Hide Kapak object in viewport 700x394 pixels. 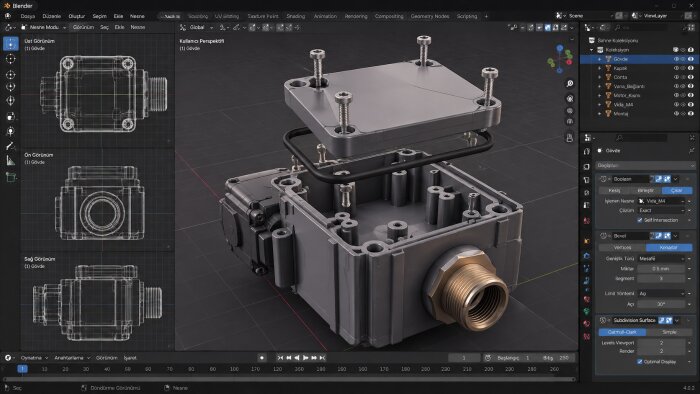click(x=676, y=68)
